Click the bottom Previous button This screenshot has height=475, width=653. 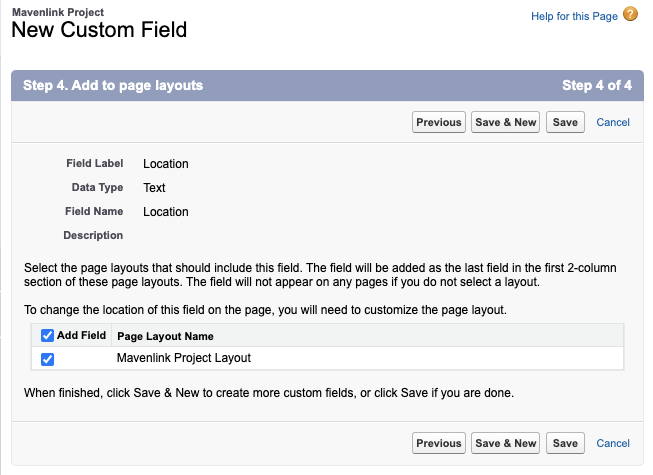point(439,443)
